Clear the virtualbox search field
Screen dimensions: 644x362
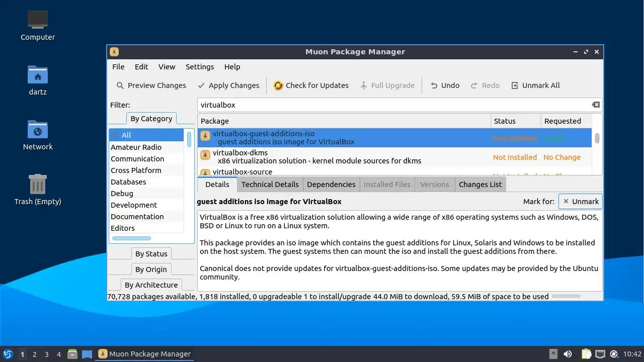click(596, 105)
